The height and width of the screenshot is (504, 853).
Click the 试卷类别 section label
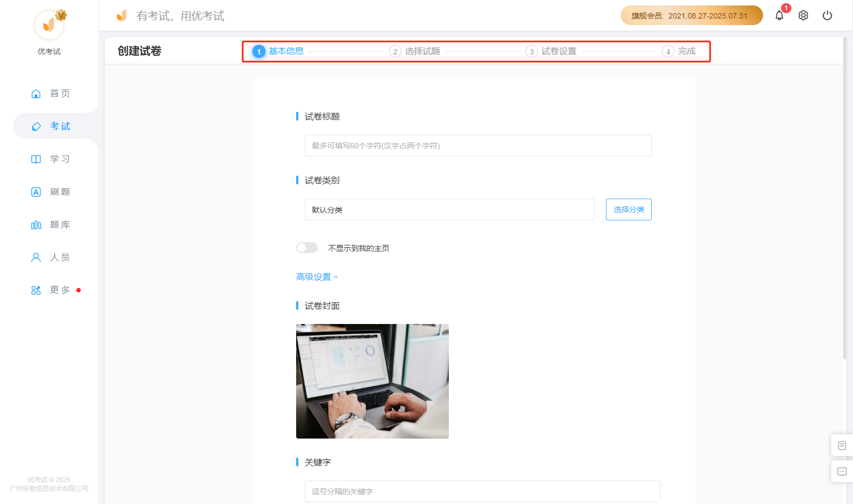[x=322, y=181]
